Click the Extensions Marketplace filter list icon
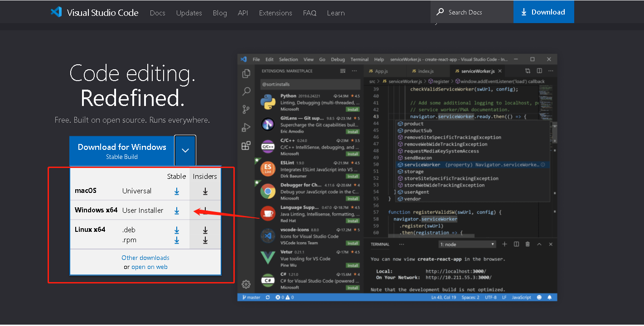The width and height of the screenshot is (644, 326). pyautogui.click(x=343, y=71)
